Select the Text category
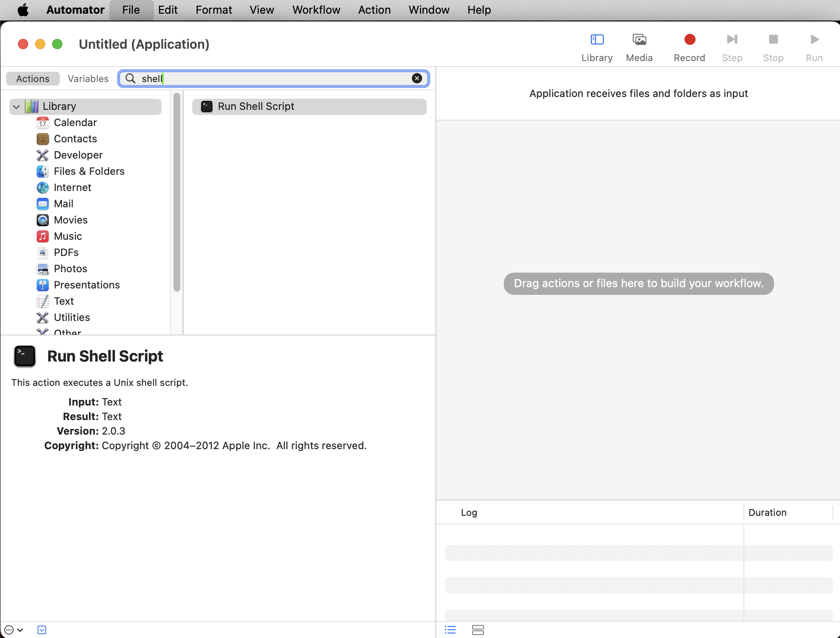 [x=64, y=301]
